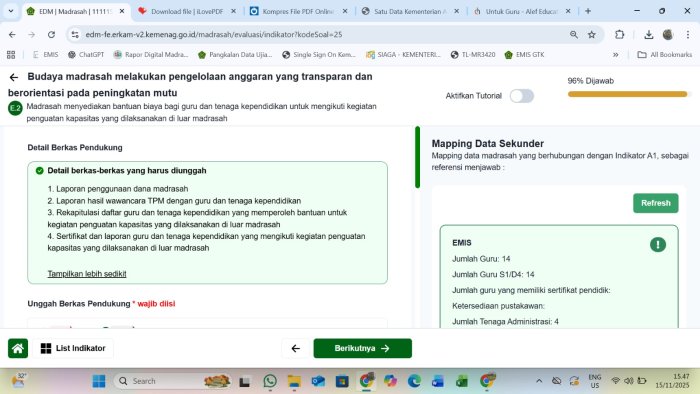
Task: Expand hidden bookmarks with double chevron
Action: (x=616, y=54)
